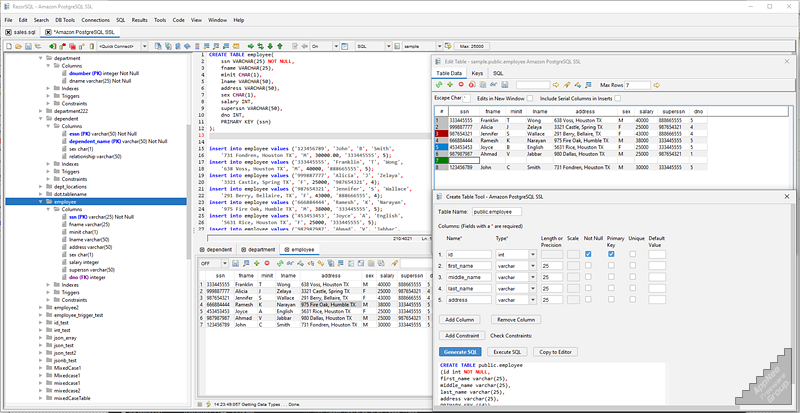This screenshot has width=800, height=413.
Task: Click the Remove Column button
Action: [516, 320]
